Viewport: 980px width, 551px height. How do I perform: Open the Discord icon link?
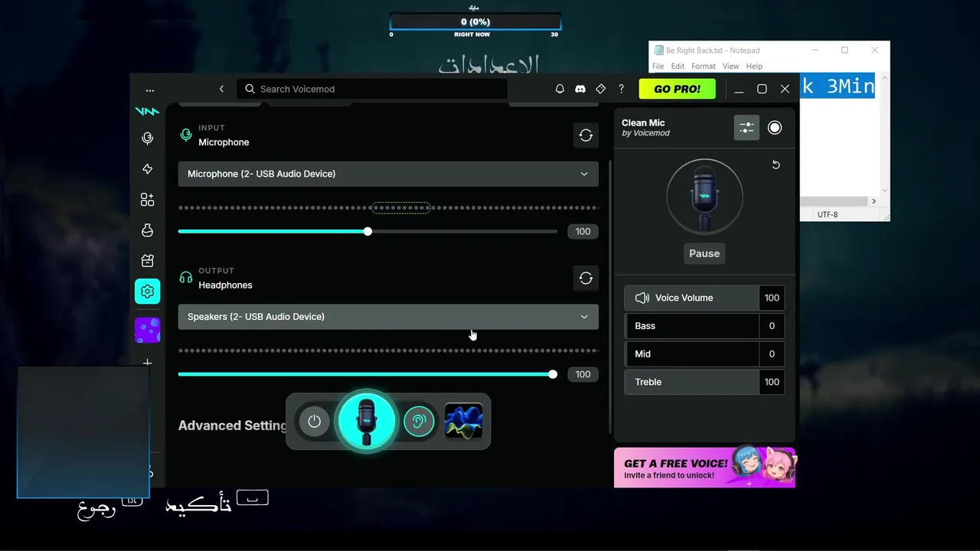click(x=580, y=89)
